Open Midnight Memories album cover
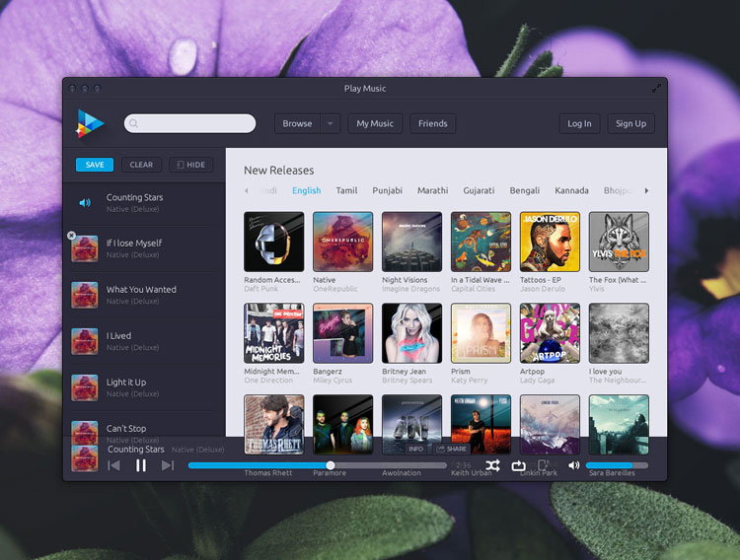740x560 pixels. pyautogui.click(x=273, y=333)
